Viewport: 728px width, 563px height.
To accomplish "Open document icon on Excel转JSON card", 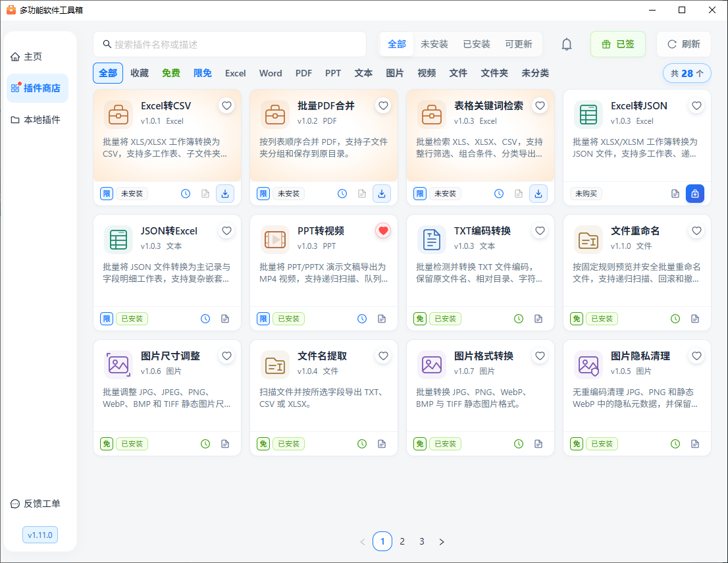I will click(675, 194).
